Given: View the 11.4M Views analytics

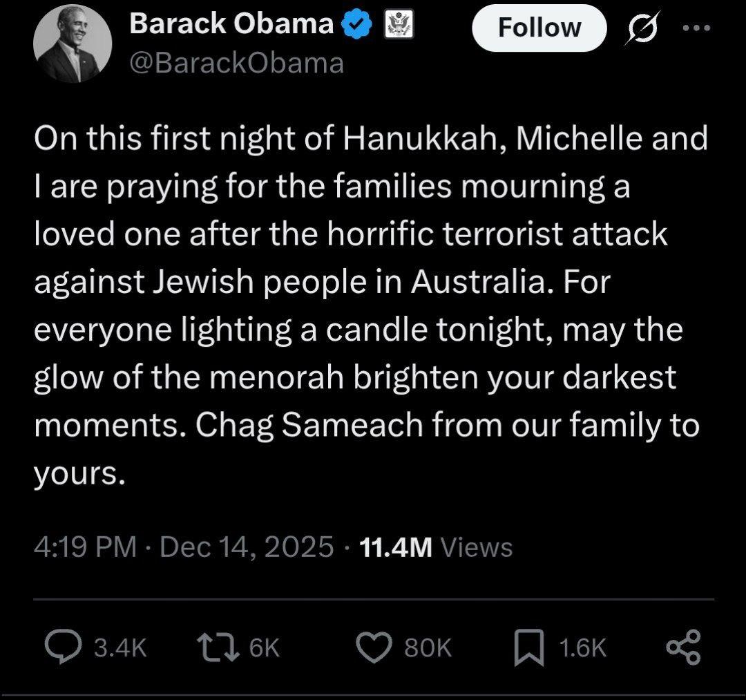Looking at the screenshot, I should (x=437, y=547).
